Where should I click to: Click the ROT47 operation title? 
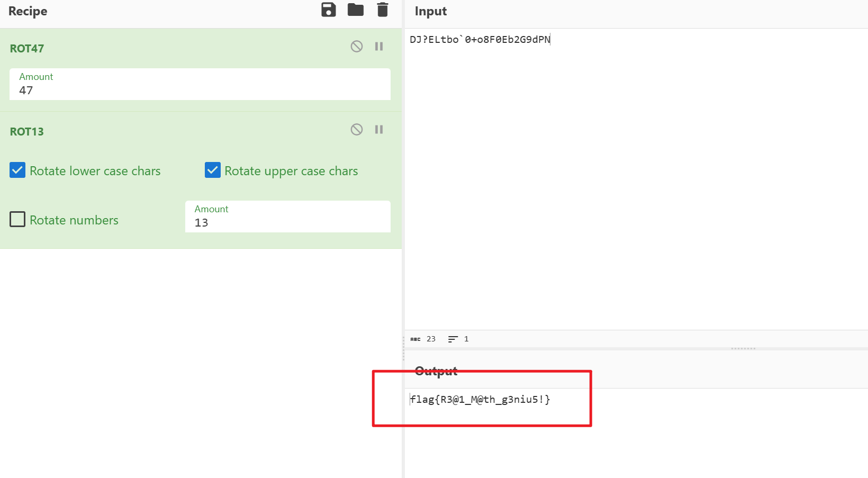click(27, 49)
